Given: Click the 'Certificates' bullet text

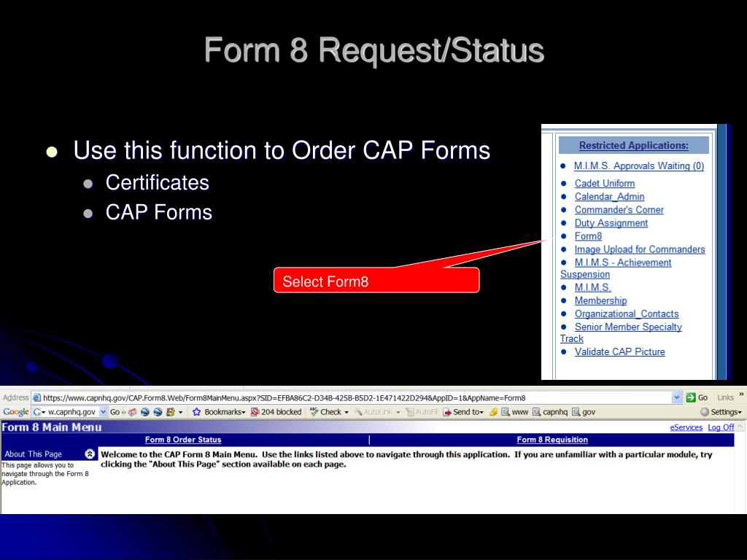Looking at the screenshot, I should click(x=158, y=182).
